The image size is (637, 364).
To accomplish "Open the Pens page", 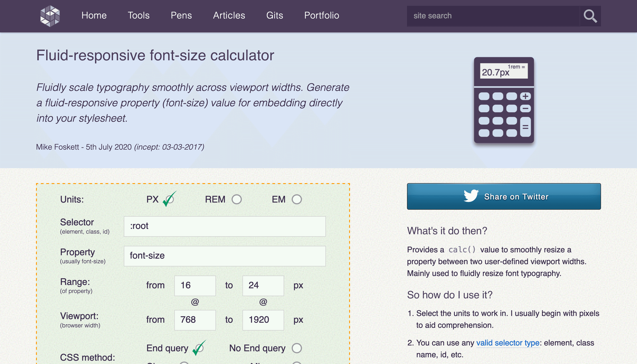I will 181,15.
